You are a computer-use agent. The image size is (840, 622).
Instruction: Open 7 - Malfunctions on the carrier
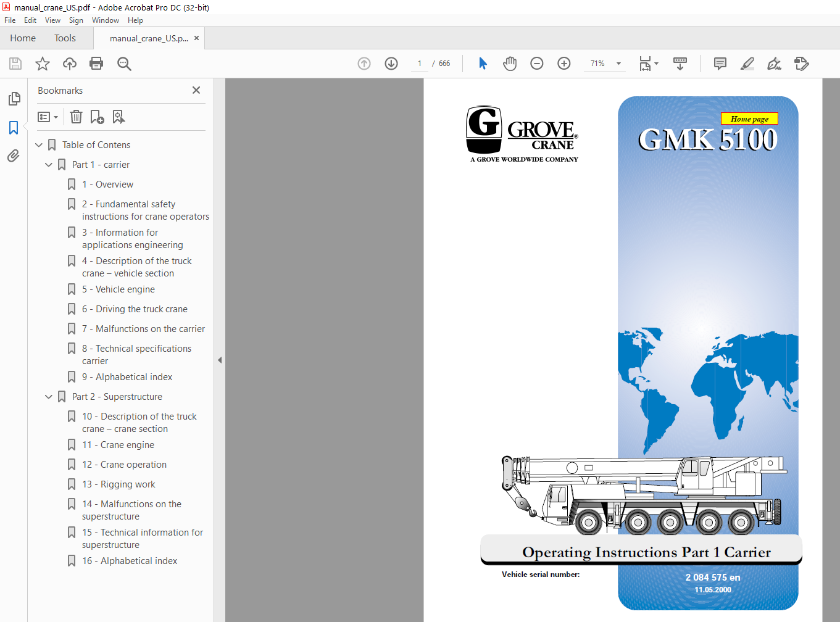(143, 329)
